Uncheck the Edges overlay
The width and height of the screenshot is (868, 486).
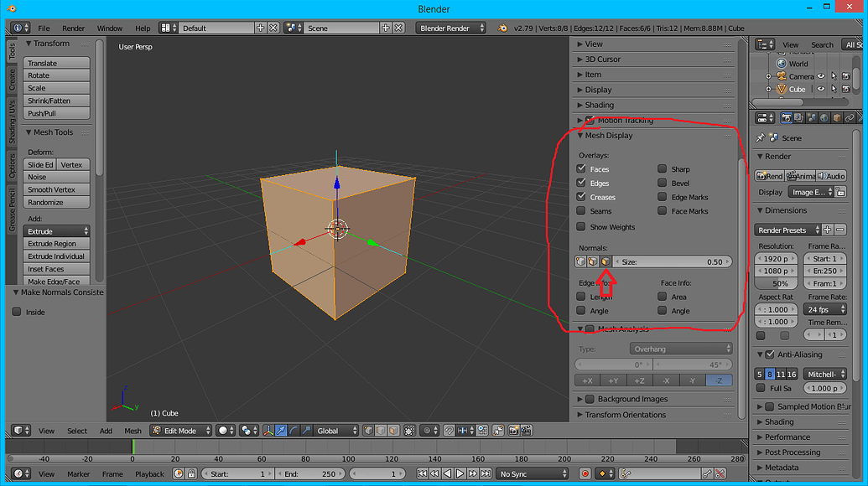click(580, 183)
